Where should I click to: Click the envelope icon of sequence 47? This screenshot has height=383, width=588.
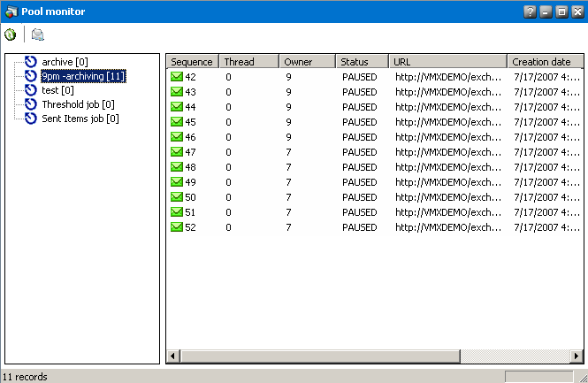point(177,151)
